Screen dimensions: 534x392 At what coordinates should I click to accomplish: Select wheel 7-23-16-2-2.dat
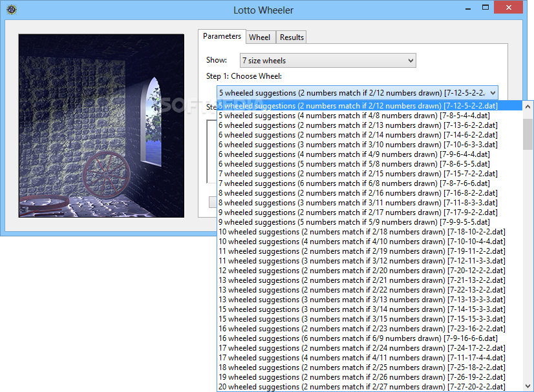[369, 329]
